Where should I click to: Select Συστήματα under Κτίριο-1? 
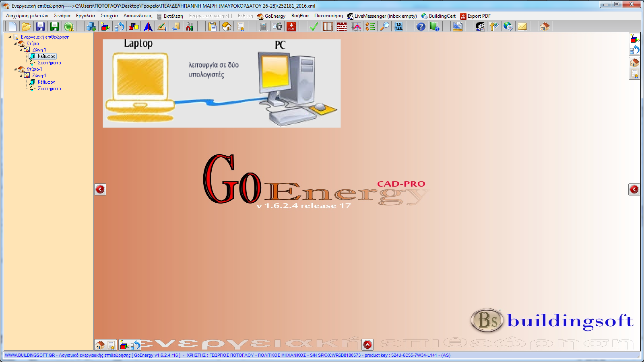pyautogui.click(x=50, y=88)
